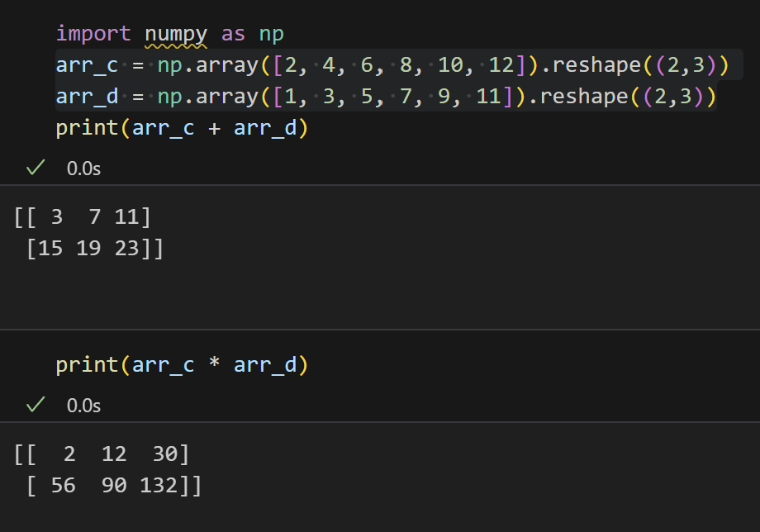Click the green checkmark beside the first cell
The width and height of the screenshot is (760, 532).
[x=34, y=167]
